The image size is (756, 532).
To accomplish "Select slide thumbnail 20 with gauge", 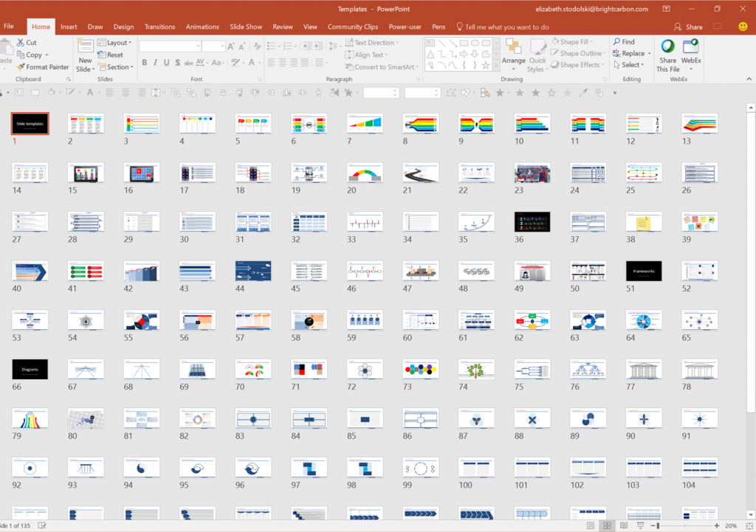I will coord(365,173).
